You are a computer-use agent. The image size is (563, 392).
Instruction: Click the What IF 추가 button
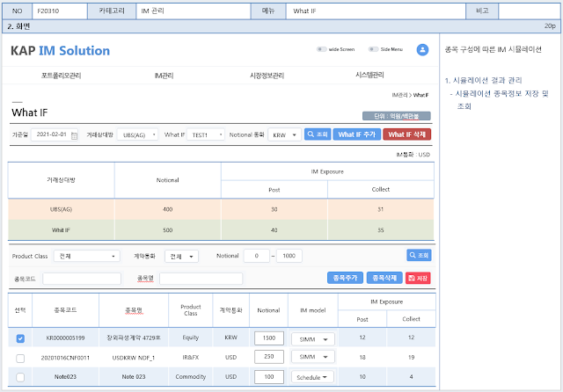coord(357,134)
